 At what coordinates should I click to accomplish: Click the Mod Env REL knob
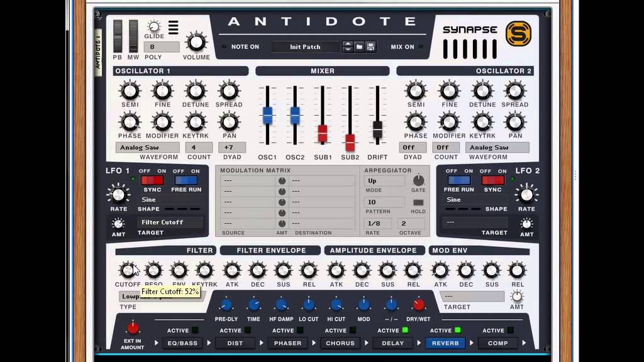[x=517, y=270]
